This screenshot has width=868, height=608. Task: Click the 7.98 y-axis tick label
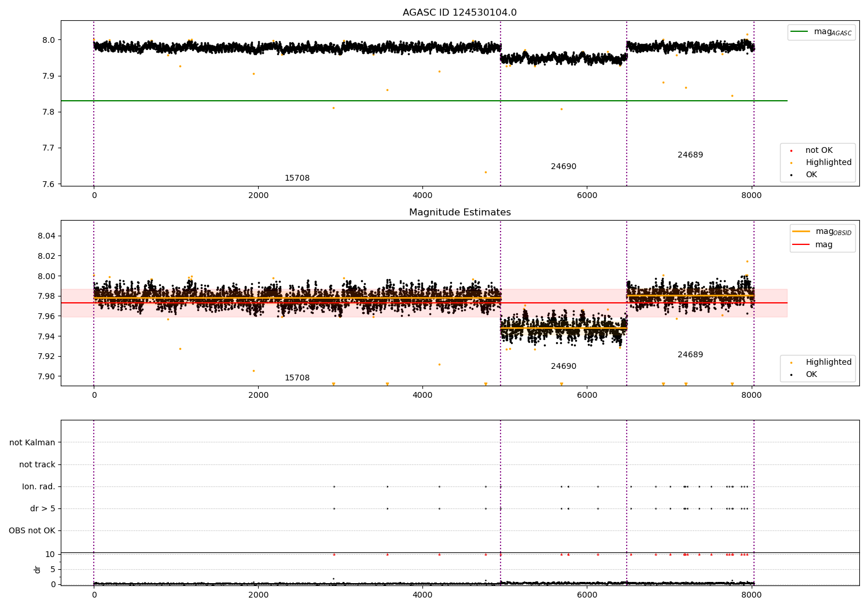click(x=46, y=296)
